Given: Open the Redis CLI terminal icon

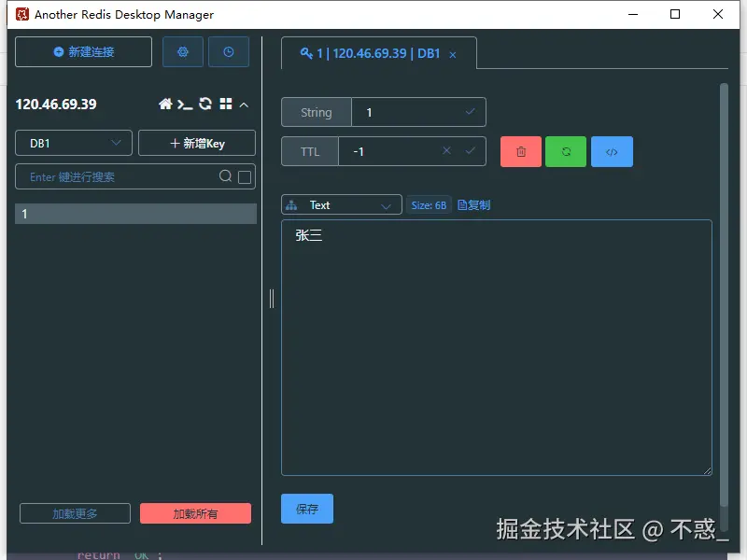Looking at the screenshot, I should (185, 105).
